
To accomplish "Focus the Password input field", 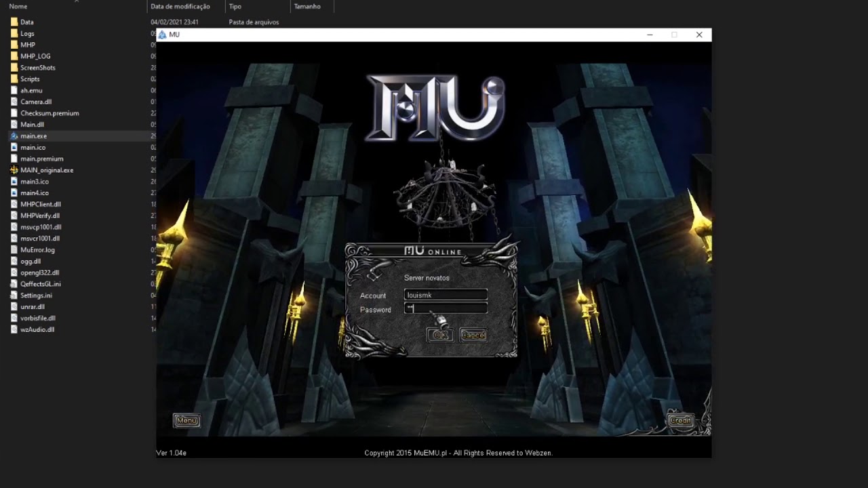I will click(446, 308).
